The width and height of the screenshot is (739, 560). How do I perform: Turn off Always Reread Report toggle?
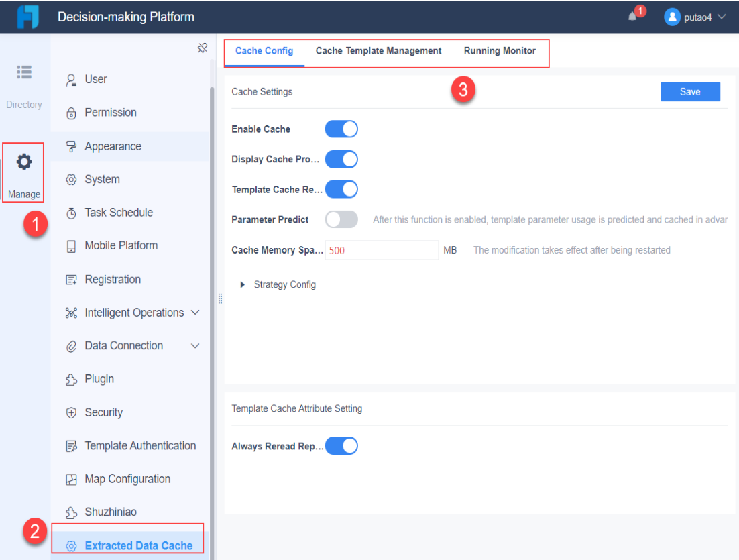(x=341, y=445)
